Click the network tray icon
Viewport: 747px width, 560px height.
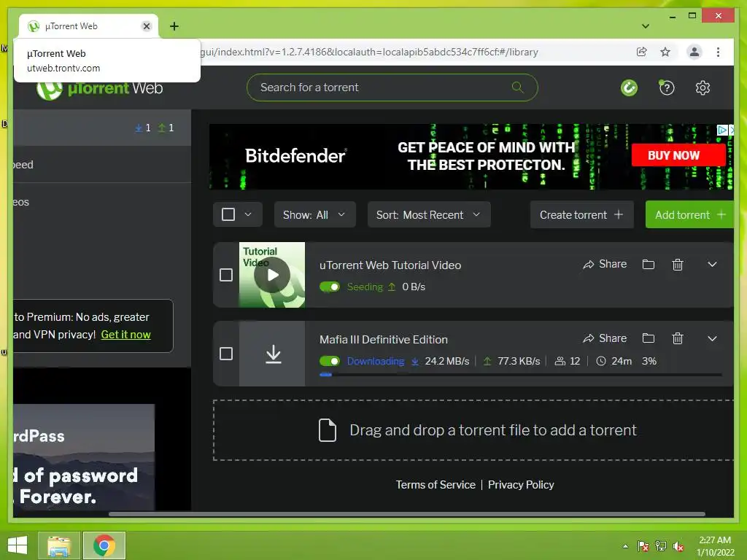[661, 546]
